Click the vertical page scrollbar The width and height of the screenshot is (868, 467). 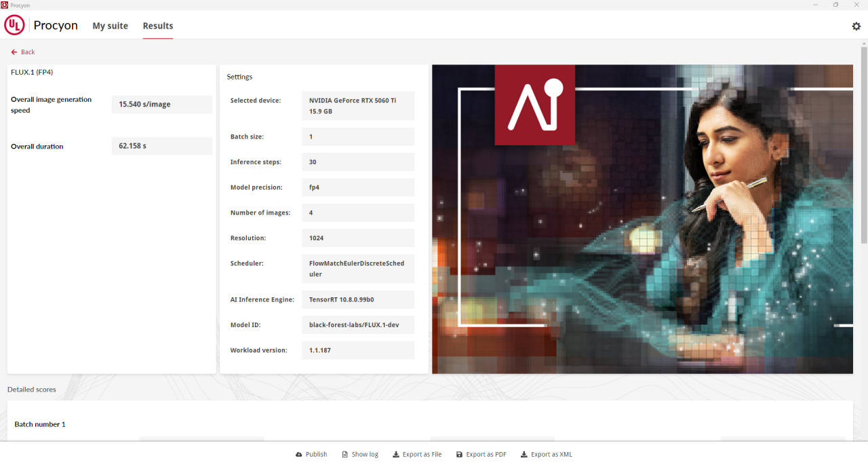[x=864, y=145]
